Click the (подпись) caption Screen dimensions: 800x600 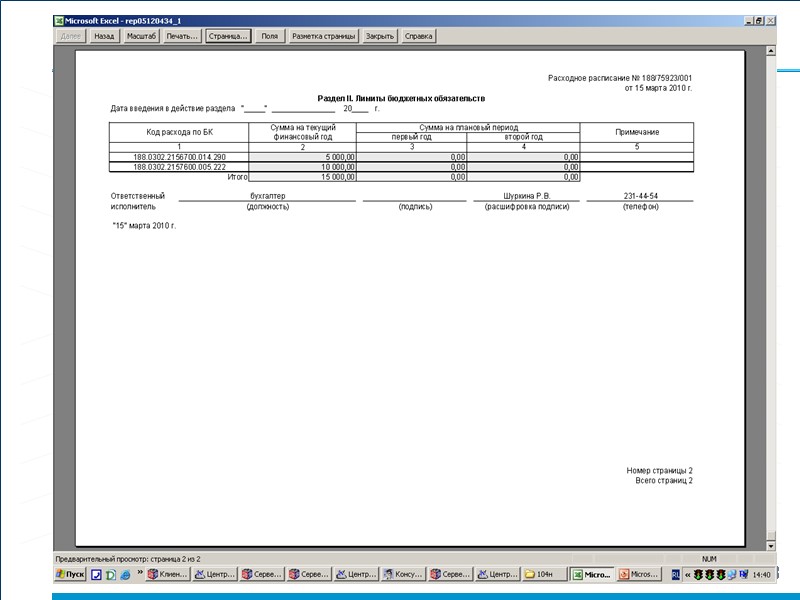[x=415, y=207]
